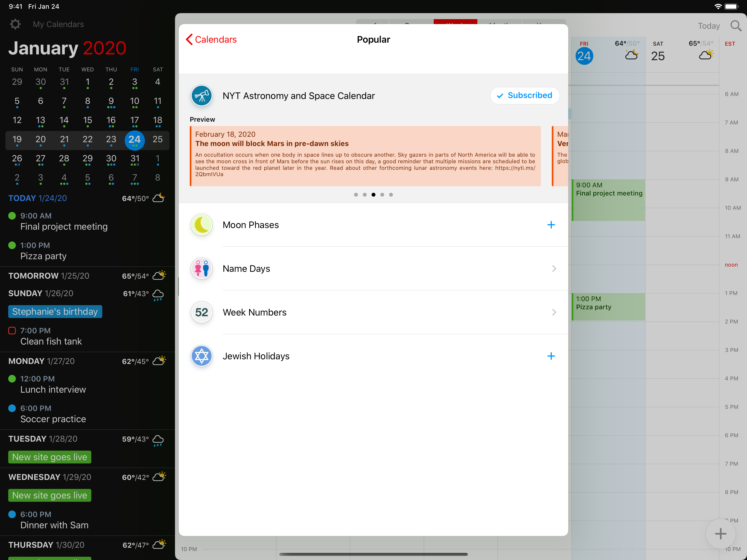Click the Jewish Holidays star icon
The image size is (747, 560).
(202, 356)
